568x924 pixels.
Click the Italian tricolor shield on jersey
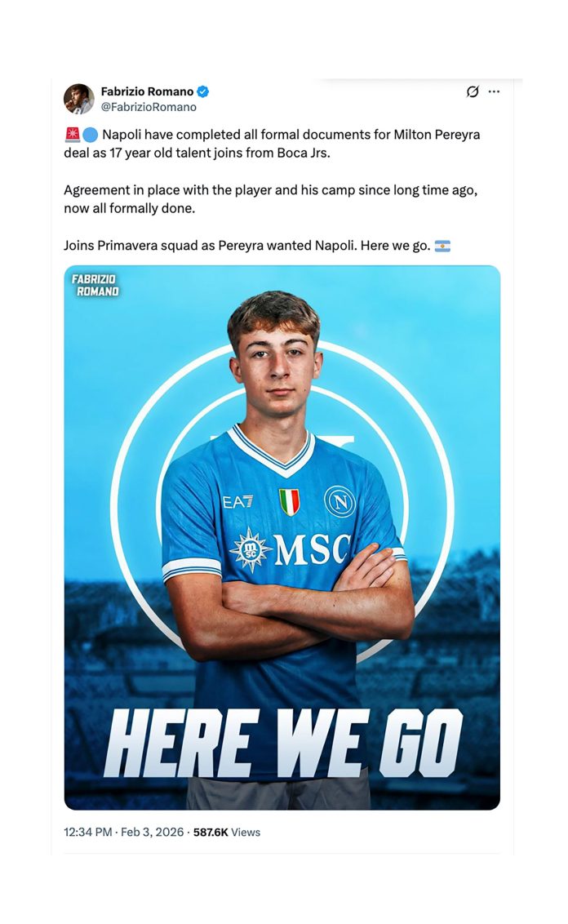click(289, 501)
